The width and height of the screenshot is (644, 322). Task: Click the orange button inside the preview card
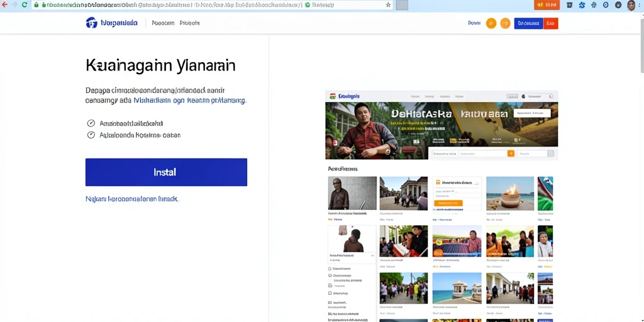pyautogui.click(x=448, y=203)
